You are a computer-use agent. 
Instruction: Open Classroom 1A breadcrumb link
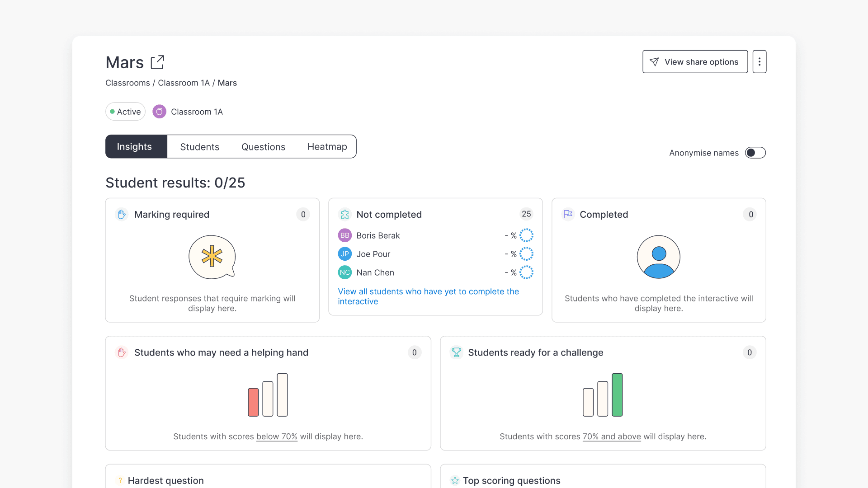coord(184,83)
